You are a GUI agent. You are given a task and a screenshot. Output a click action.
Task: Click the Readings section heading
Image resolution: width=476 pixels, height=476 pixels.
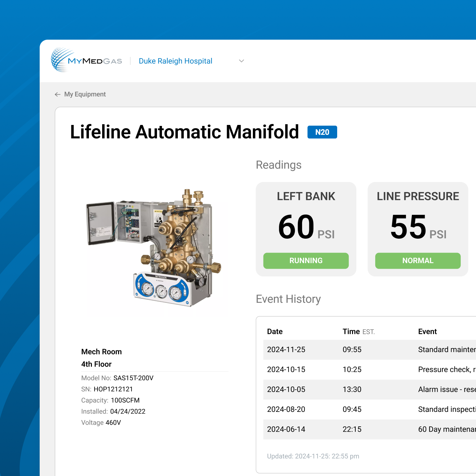pyautogui.click(x=279, y=165)
